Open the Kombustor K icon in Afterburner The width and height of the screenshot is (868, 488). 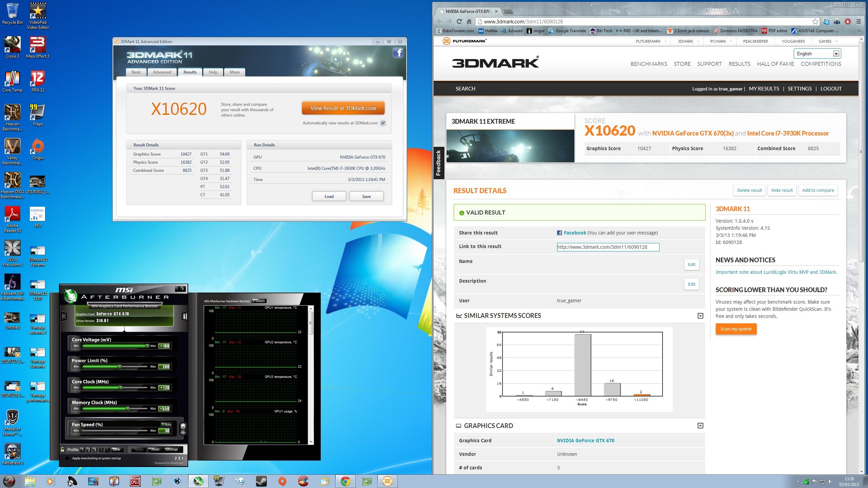tap(64, 316)
